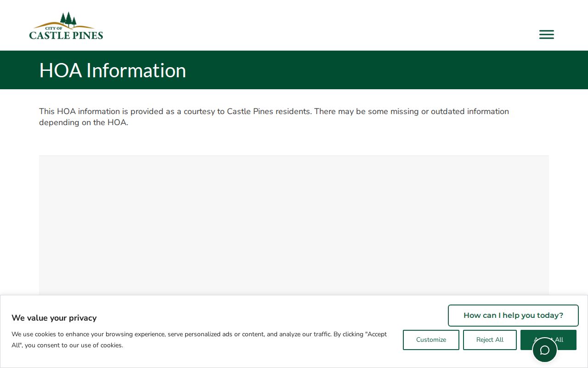588x368 pixels.
Task: Click the gray embedded content area
Action: click(x=294, y=225)
